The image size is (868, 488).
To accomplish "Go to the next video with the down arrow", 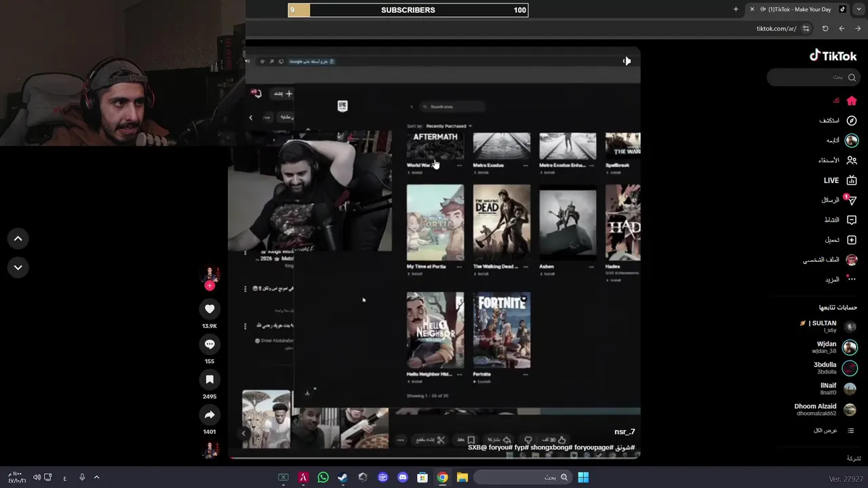I will [x=18, y=267].
